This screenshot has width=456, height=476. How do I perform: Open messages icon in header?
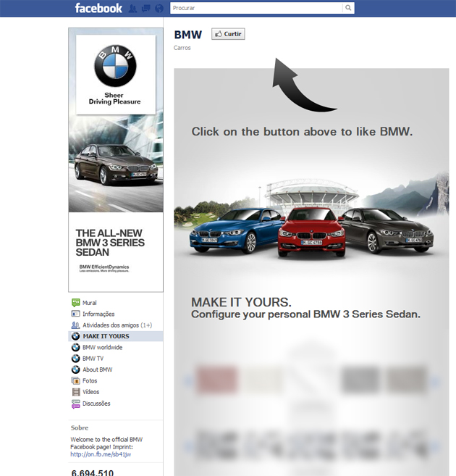(x=145, y=9)
